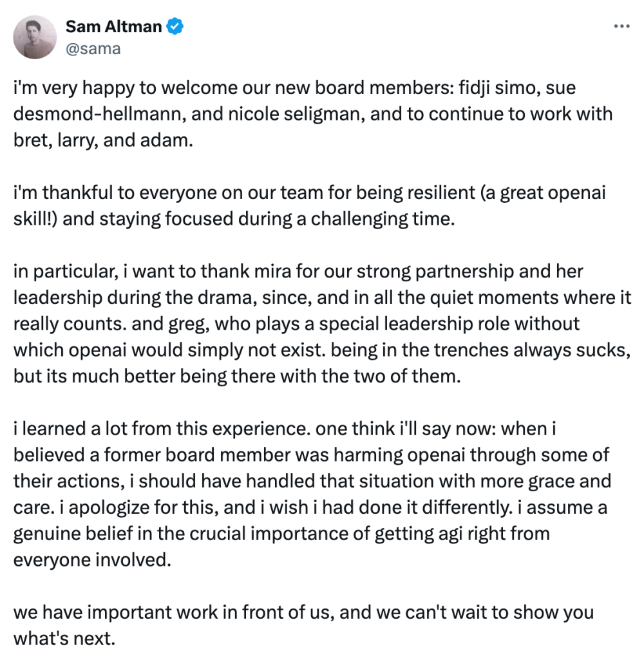Open the three-dot more options menu

[621, 26]
